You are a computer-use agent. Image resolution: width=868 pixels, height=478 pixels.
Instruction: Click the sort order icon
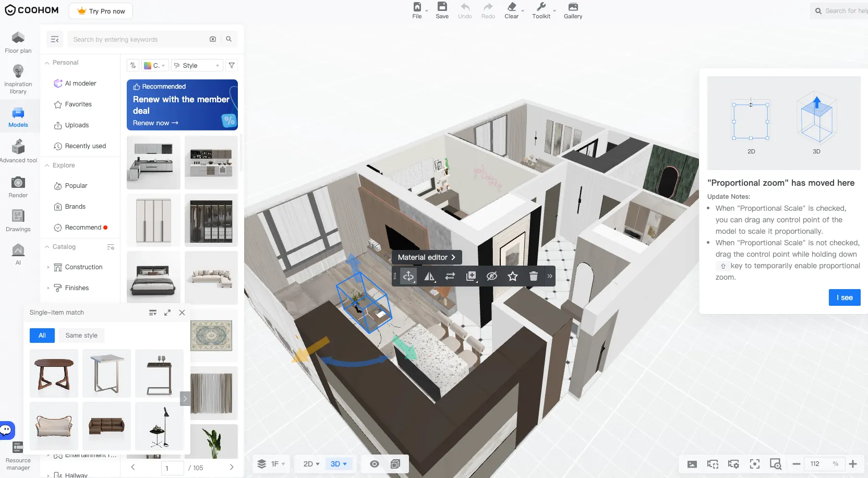(x=133, y=65)
